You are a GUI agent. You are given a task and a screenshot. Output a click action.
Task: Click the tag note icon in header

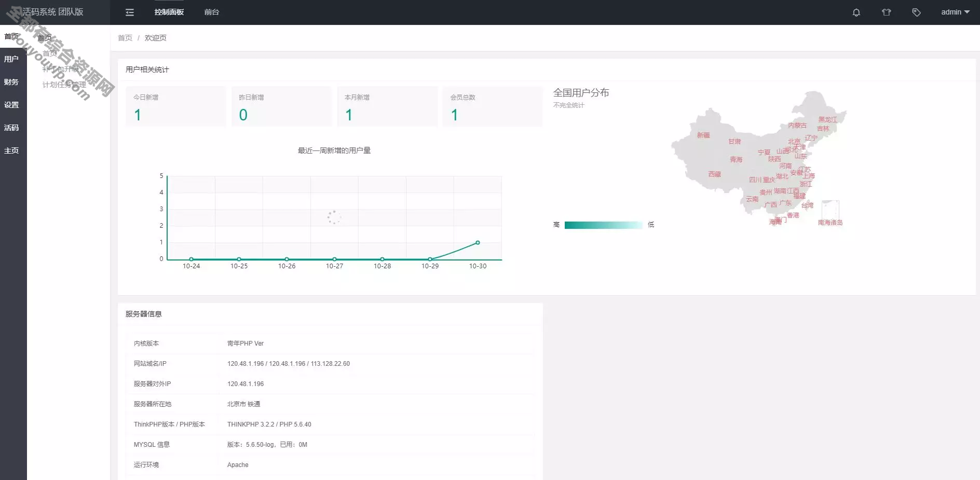tap(917, 12)
